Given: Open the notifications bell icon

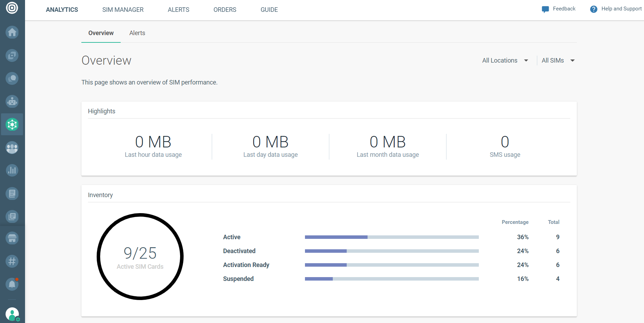Looking at the screenshot, I should pos(12,284).
